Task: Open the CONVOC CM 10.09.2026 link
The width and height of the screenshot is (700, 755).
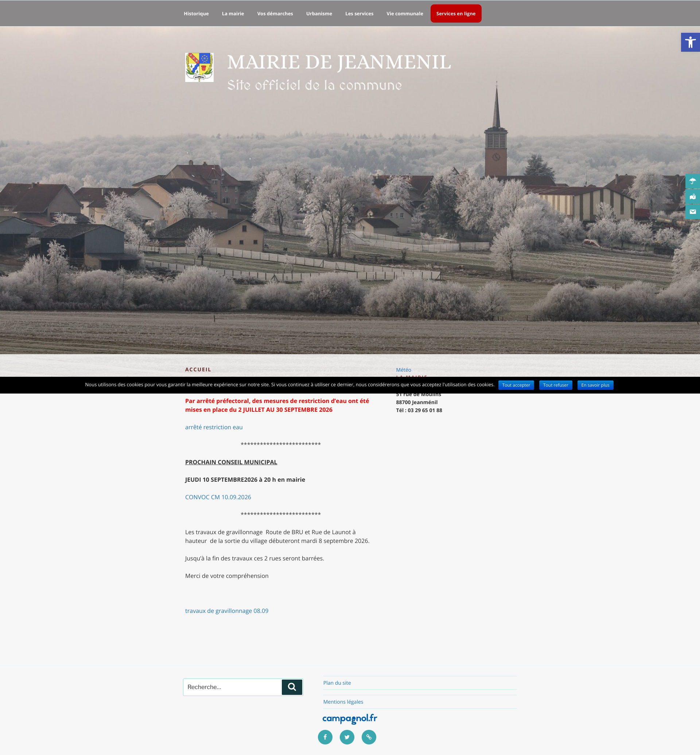Action: pos(218,497)
